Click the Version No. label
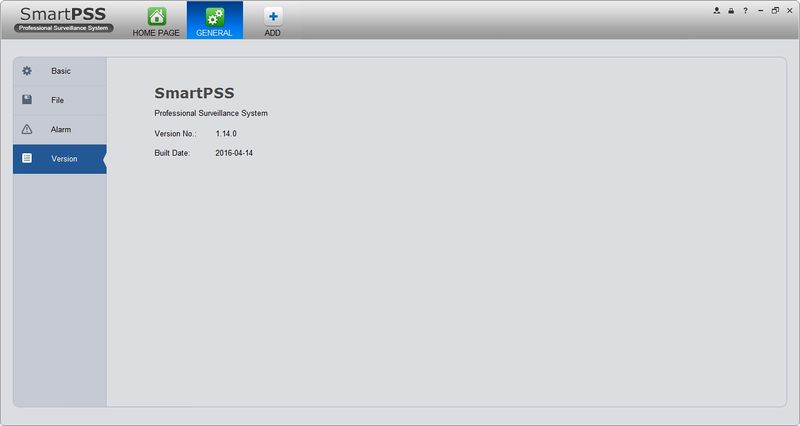Image resolution: width=800 pixels, height=426 pixels. click(x=175, y=134)
